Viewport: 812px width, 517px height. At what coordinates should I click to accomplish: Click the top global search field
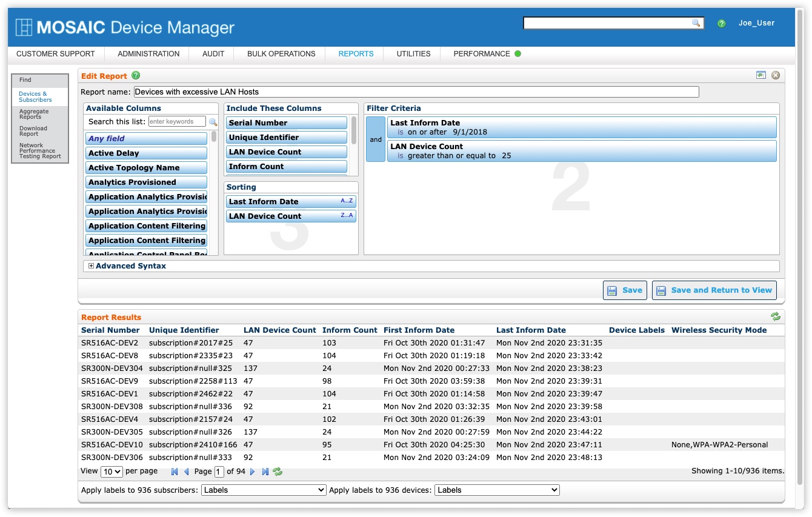[608, 23]
